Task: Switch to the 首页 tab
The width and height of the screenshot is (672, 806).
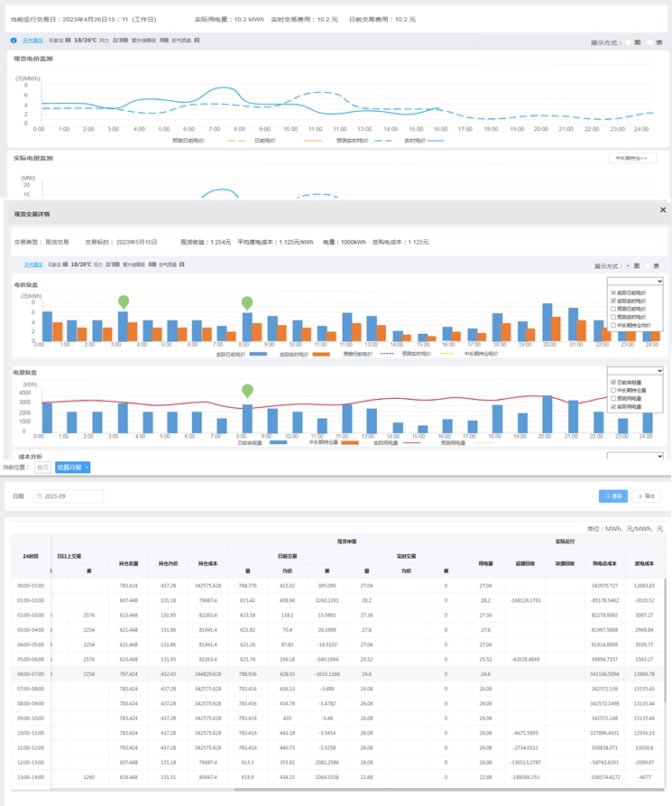Action: (42, 468)
